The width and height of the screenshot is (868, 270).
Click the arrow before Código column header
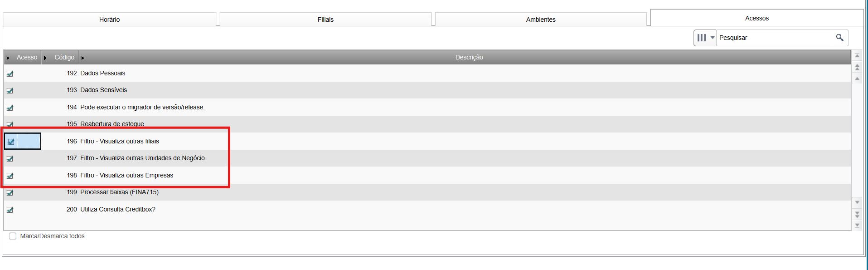point(45,58)
